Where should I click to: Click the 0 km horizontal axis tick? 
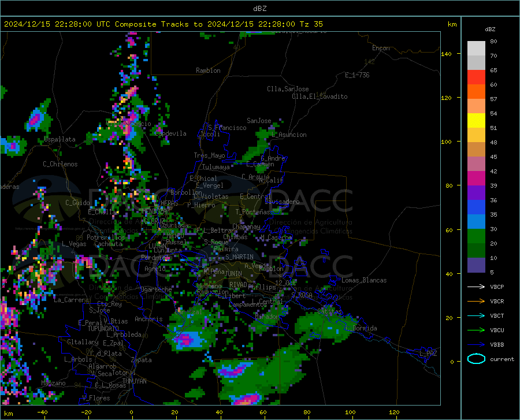pyautogui.click(x=132, y=412)
